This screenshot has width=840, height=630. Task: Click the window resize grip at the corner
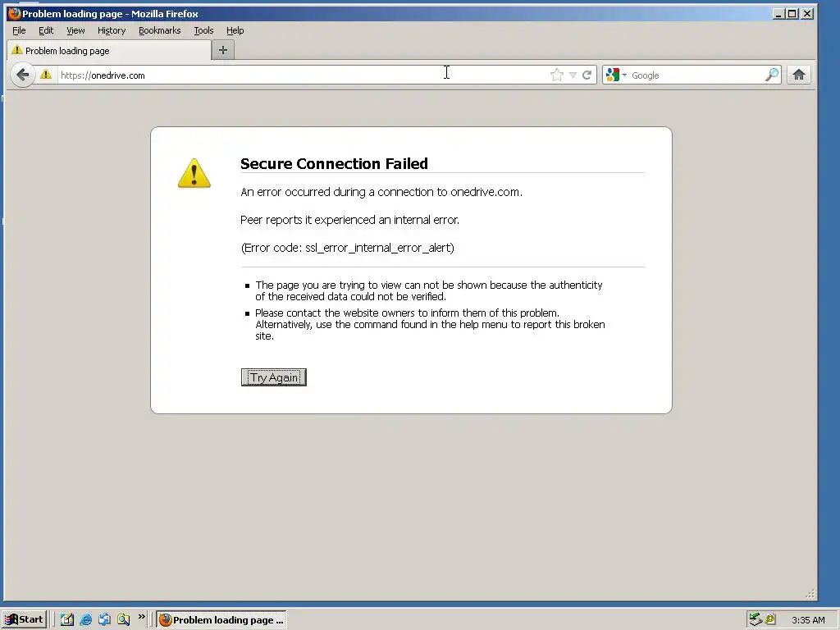click(x=810, y=594)
